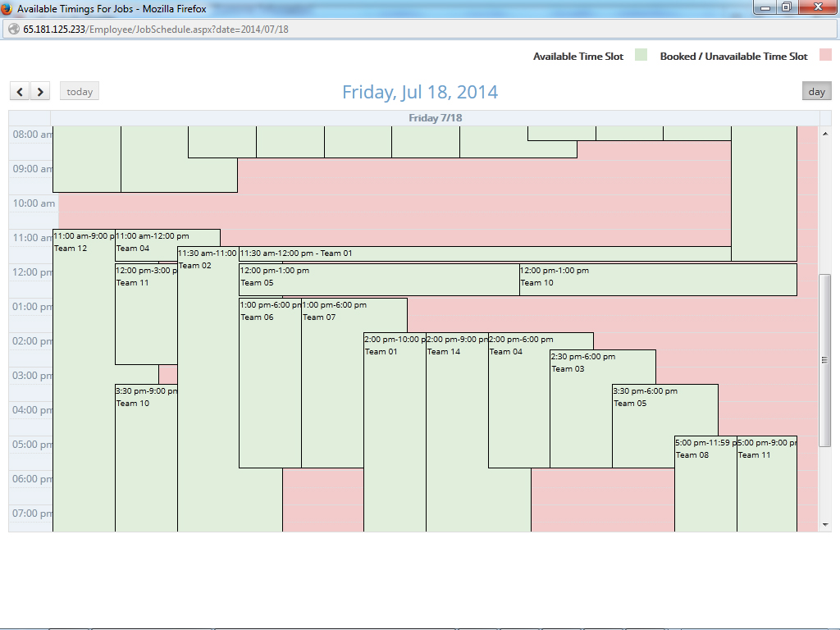Image resolution: width=840 pixels, height=630 pixels.
Task: Open Team 06 1:00 pm-6:00 pm slot
Action: coord(270,383)
